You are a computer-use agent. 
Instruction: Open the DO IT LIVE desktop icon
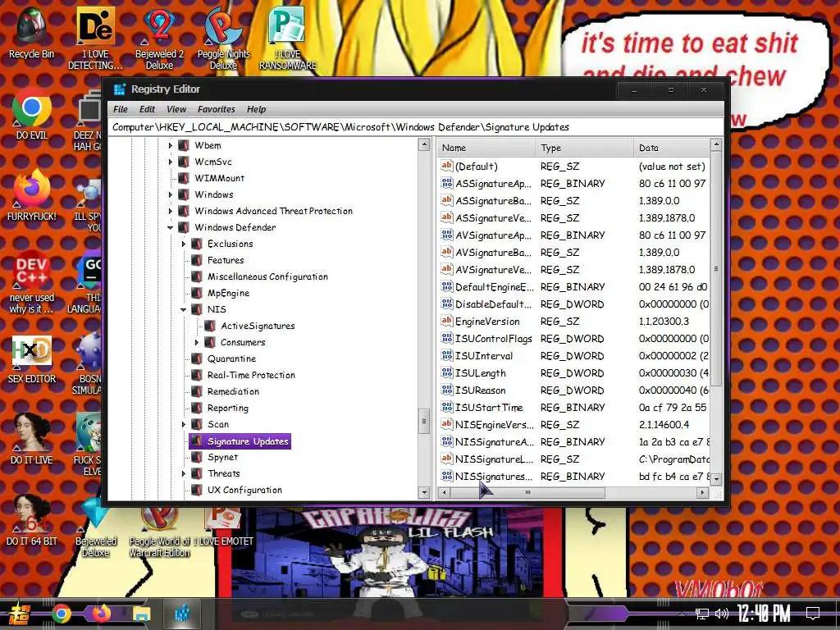[x=32, y=438]
